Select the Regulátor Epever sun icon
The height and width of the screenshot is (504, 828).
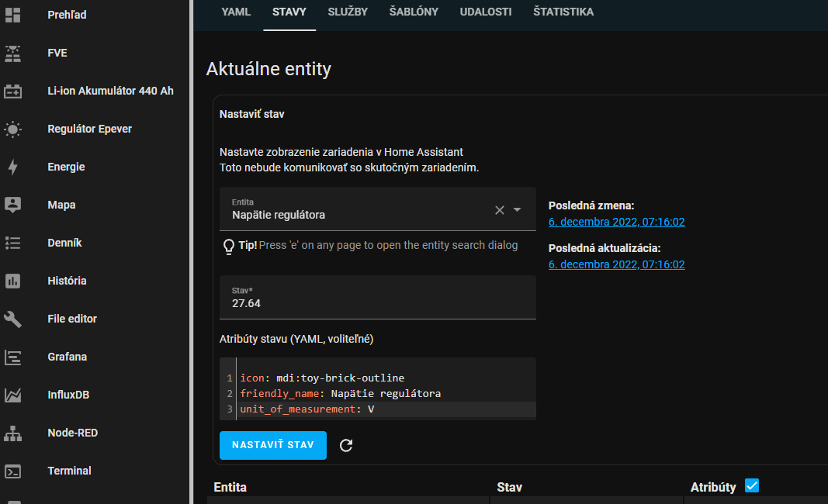(13, 129)
